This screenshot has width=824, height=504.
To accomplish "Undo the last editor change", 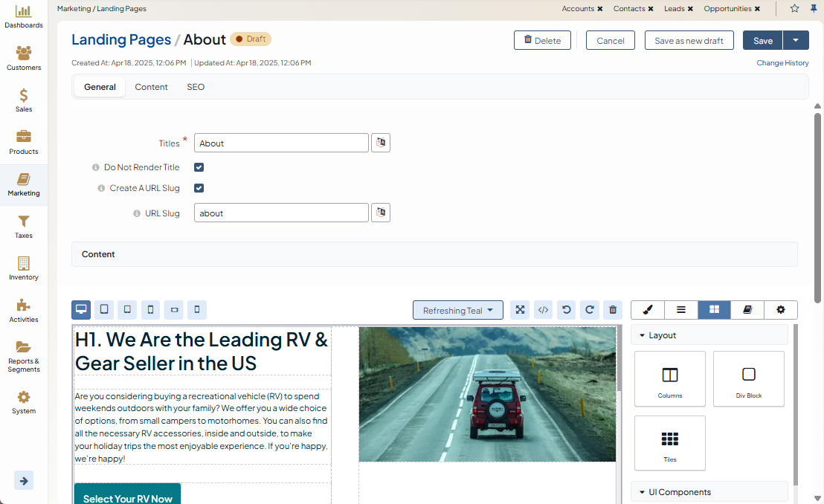I will coord(567,310).
